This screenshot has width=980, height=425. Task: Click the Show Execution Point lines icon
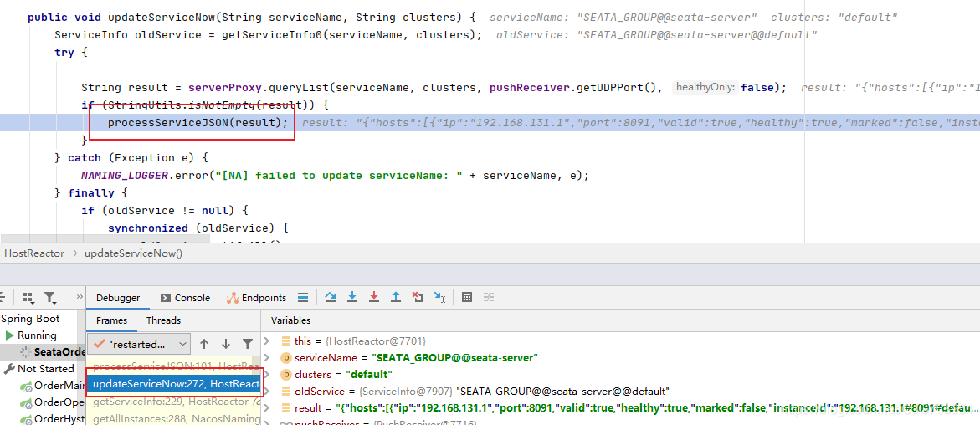click(302, 298)
